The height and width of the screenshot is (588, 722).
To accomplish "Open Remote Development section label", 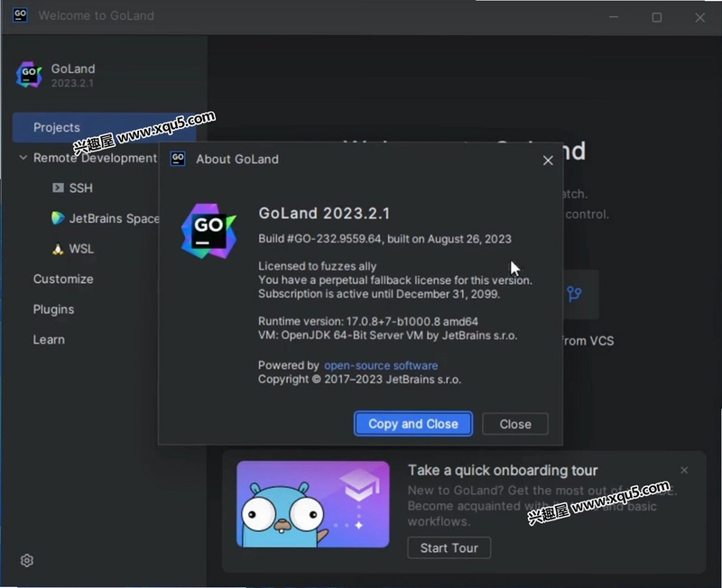I will [95, 158].
